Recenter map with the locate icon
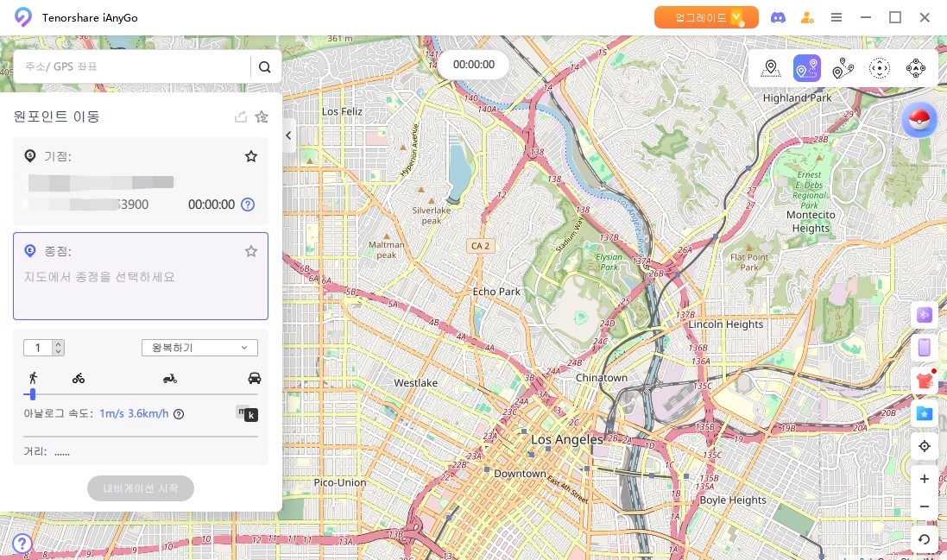 coord(924,446)
